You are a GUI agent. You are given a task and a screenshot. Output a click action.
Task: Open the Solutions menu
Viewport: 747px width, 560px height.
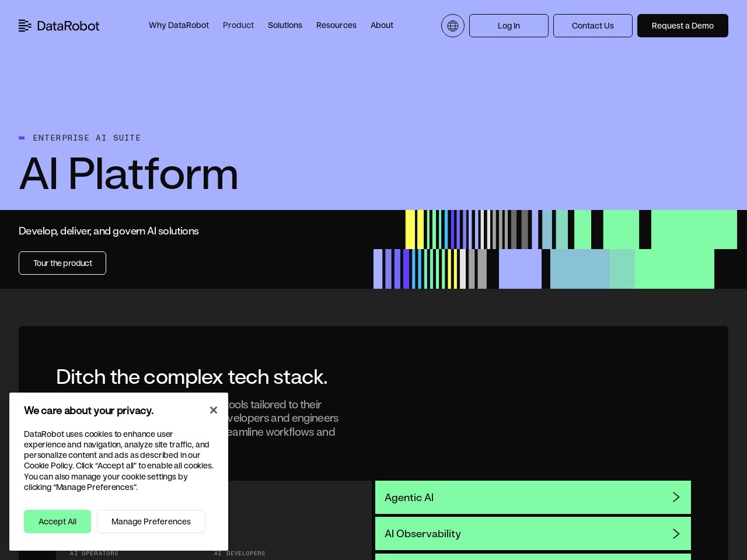tap(285, 25)
